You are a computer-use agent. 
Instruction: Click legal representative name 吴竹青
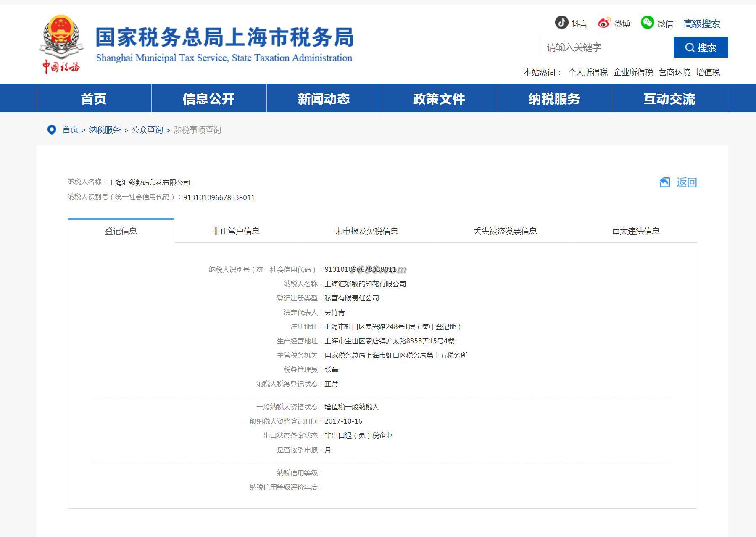[x=335, y=313]
